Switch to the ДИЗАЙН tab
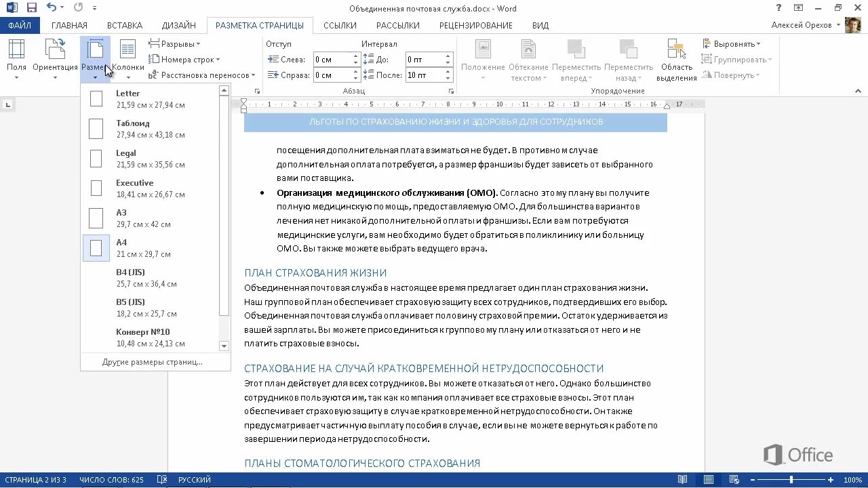This screenshot has width=868, height=488. point(179,25)
